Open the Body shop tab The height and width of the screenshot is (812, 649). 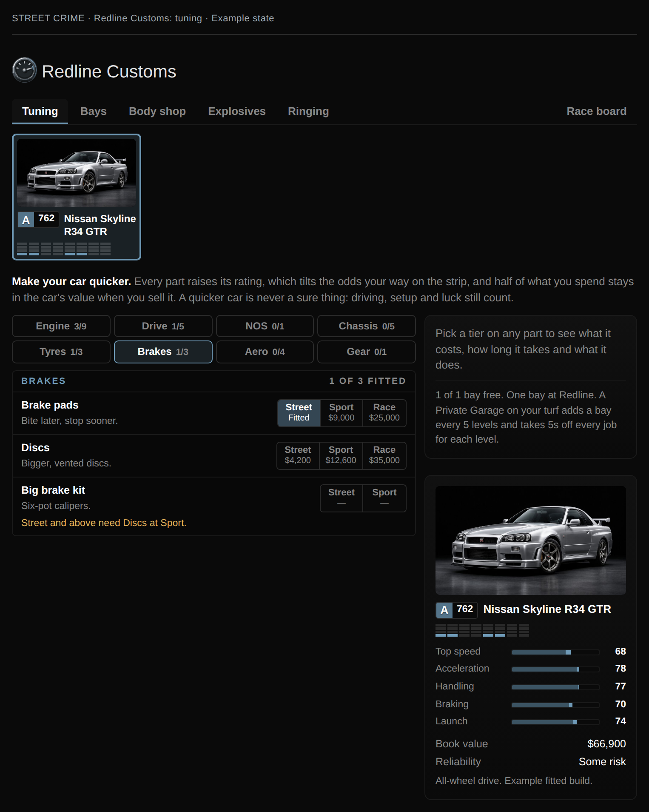pyautogui.click(x=157, y=111)
